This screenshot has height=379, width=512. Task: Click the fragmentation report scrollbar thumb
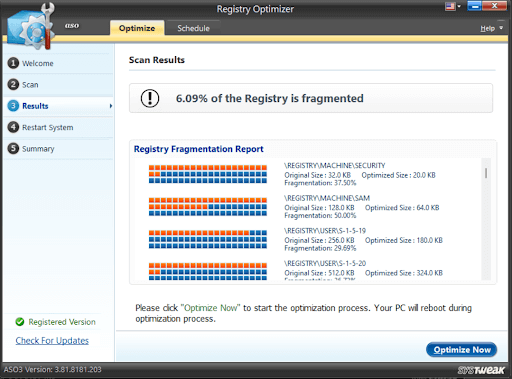(x=486, y=173)
